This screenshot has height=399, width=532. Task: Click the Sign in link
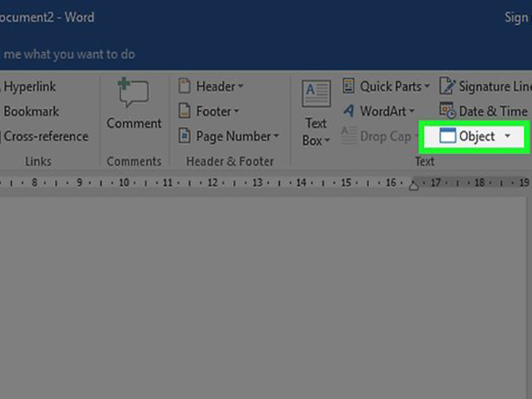click(517, 18)
